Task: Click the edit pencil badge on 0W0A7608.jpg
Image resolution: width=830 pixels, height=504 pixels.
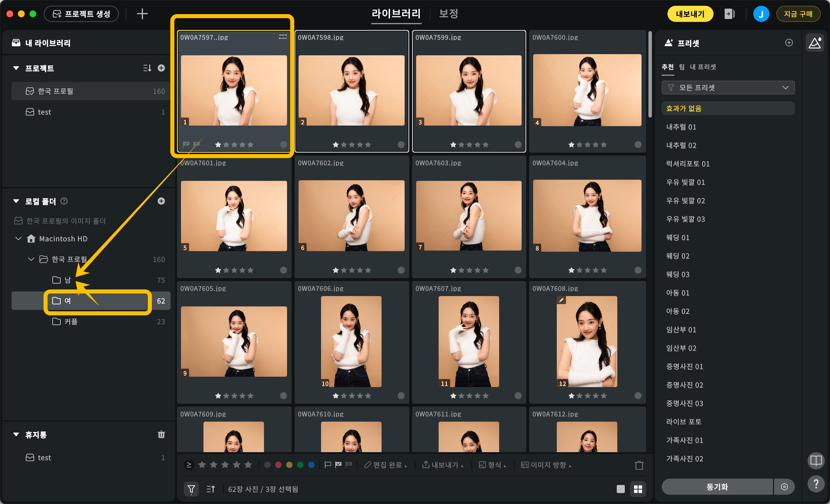Action: click(561, 300)
